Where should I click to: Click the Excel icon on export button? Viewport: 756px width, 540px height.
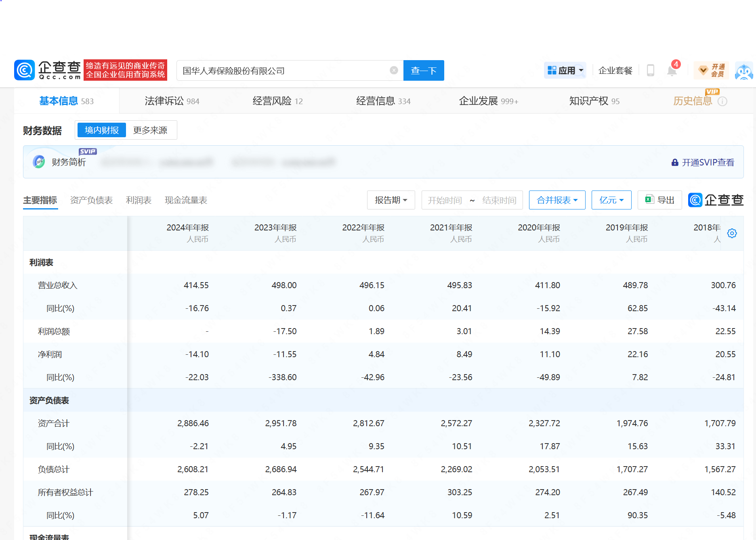(649, 199)
